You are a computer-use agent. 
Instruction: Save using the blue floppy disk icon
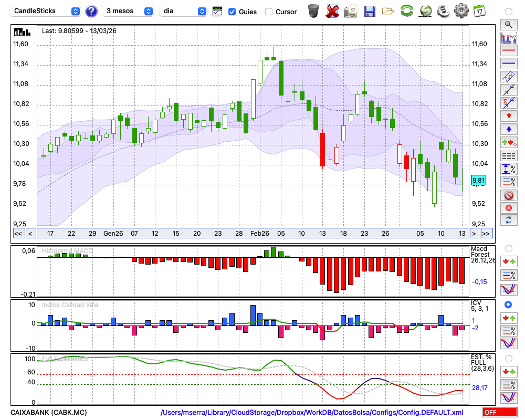click(x=370, y=12)
